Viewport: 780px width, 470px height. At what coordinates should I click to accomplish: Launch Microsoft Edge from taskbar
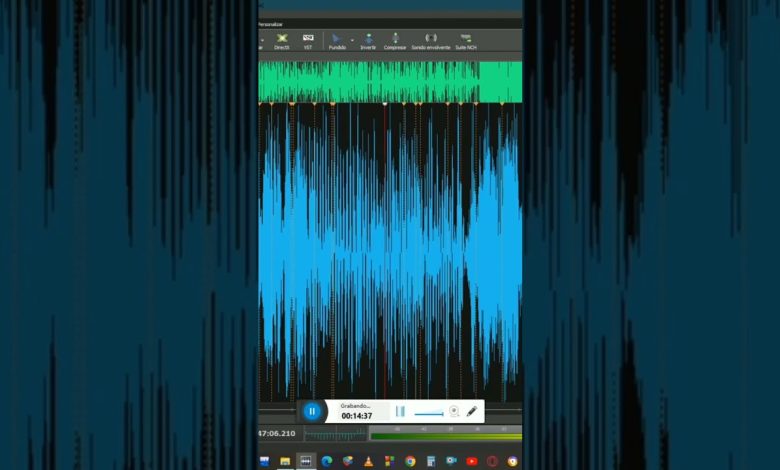pyautogui.click(x=326, y=461)
